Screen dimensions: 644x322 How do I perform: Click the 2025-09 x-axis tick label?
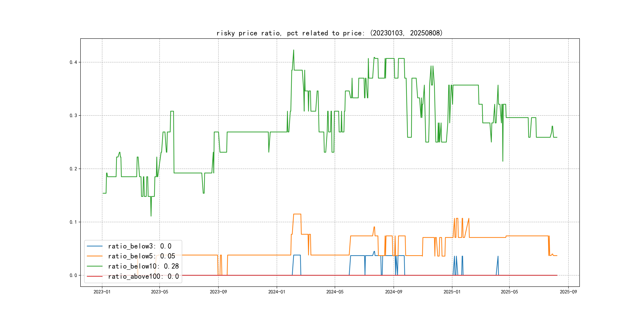(x=568, y=292)
